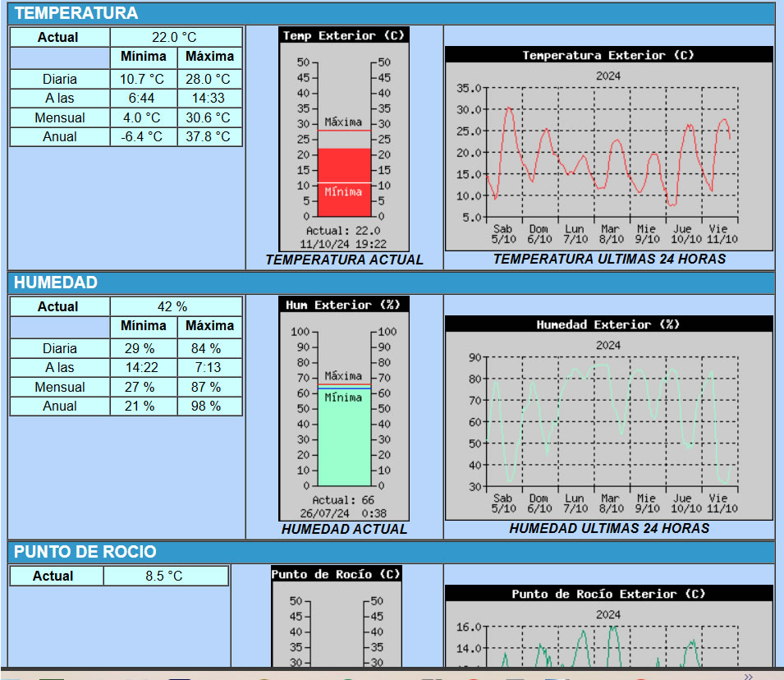The height and width of the screenshot is (680, 784).
Task: Select the annual maximum temperature 37.8 °C
Action: [x=208, y=136]
